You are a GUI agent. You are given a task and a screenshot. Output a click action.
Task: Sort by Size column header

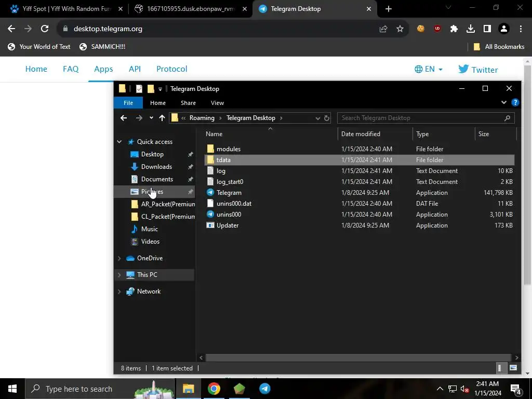[x=484, y=134]
